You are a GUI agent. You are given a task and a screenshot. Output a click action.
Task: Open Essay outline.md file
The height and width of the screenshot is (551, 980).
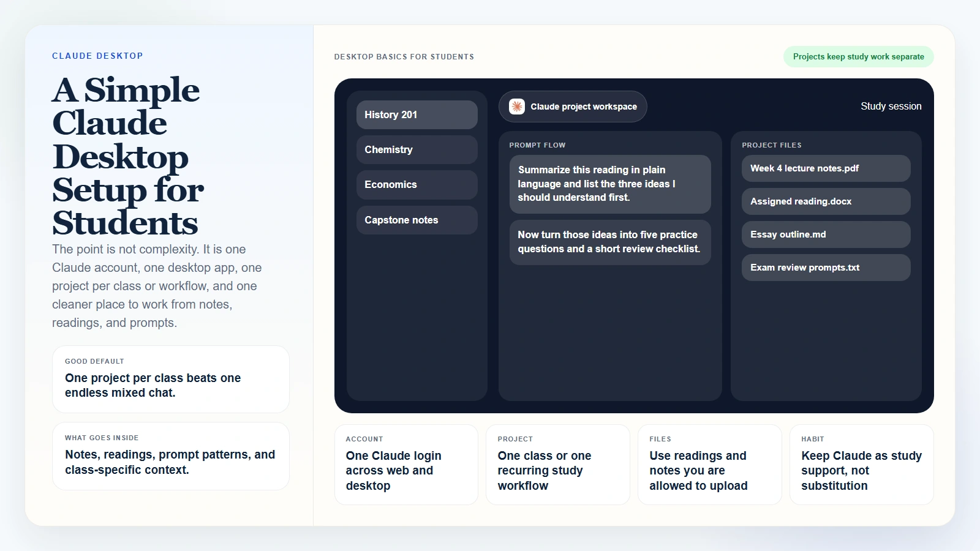pos(826,234)
